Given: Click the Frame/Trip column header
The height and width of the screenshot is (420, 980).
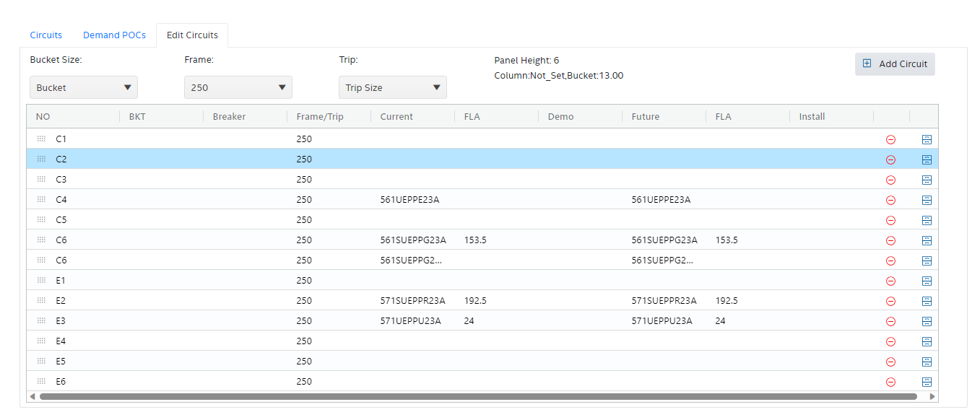Looking at the screenshot, I should coord(320,116).
